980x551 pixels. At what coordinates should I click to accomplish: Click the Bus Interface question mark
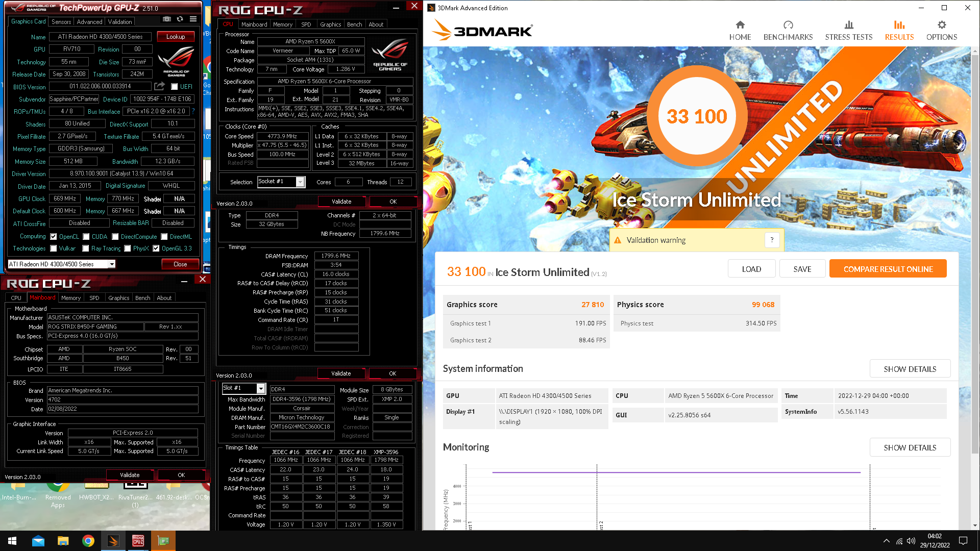pyautogui.click(x=193, y=111)
